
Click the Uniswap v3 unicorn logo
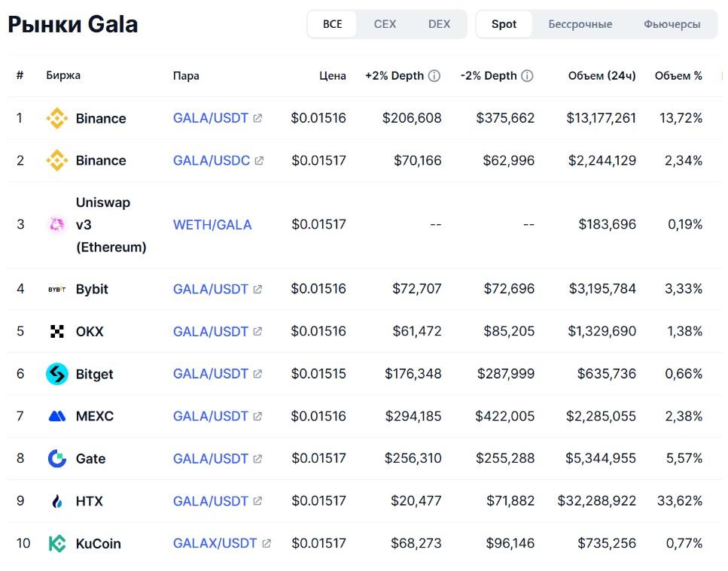click(56, 224)
